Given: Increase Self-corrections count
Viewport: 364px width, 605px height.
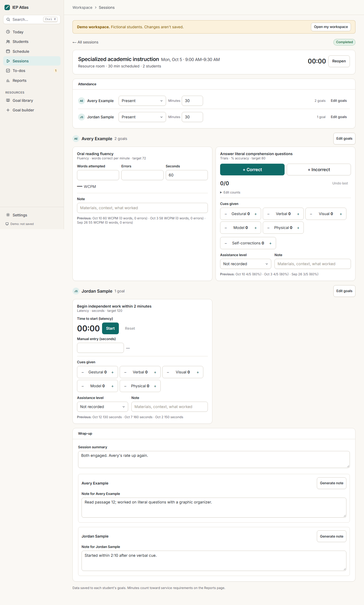Looking at the screenshot, I should tap(270, 243).
